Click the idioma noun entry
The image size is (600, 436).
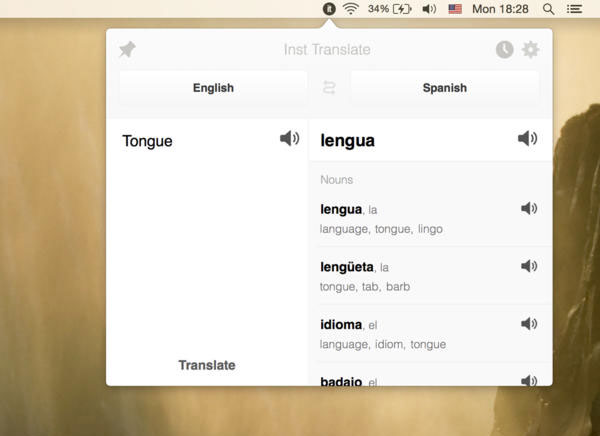430,334
